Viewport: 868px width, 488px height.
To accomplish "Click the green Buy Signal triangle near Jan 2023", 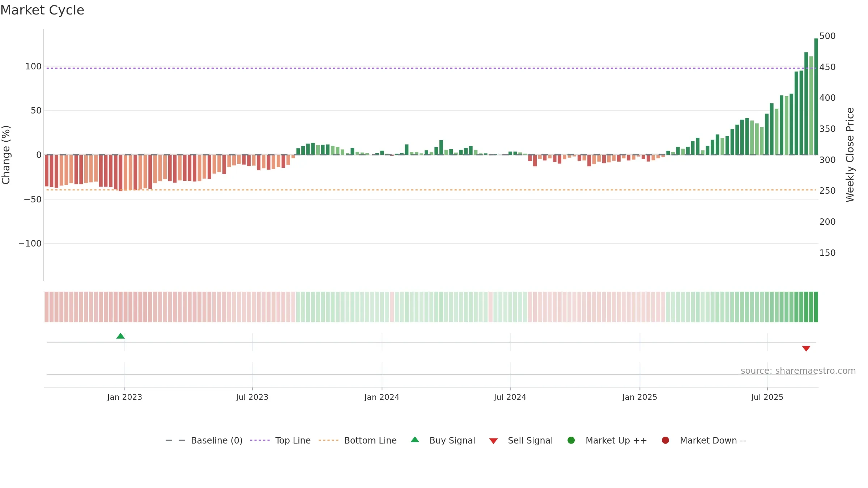I will (120, 336).
